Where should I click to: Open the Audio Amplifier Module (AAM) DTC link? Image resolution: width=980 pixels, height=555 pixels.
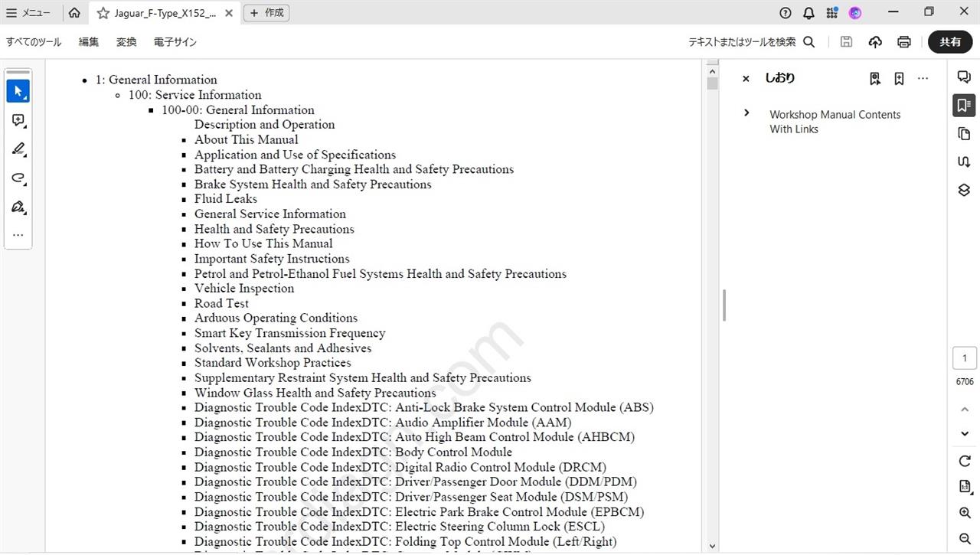coord(382,423)
